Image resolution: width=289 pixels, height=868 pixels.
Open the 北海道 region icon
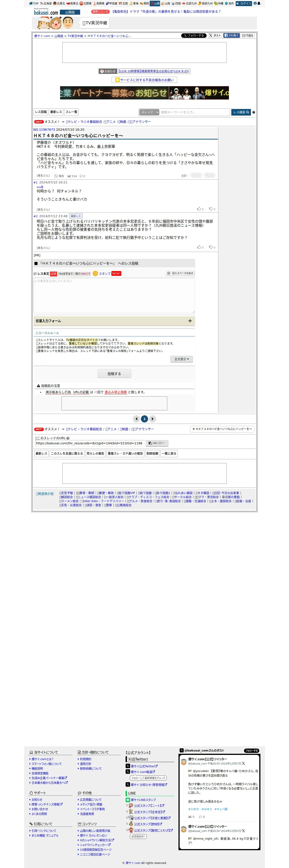click(46, 3)
